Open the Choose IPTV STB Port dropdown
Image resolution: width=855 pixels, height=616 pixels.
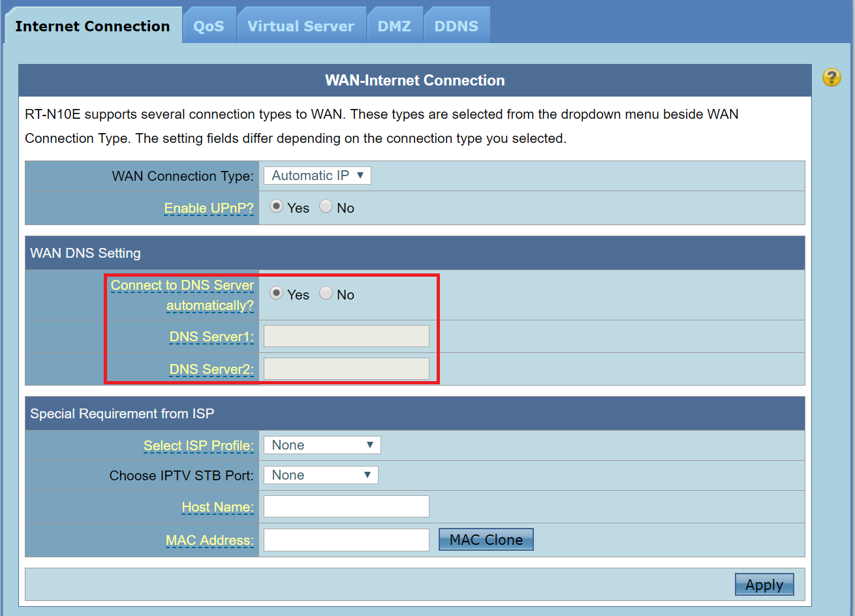point(320,474)
